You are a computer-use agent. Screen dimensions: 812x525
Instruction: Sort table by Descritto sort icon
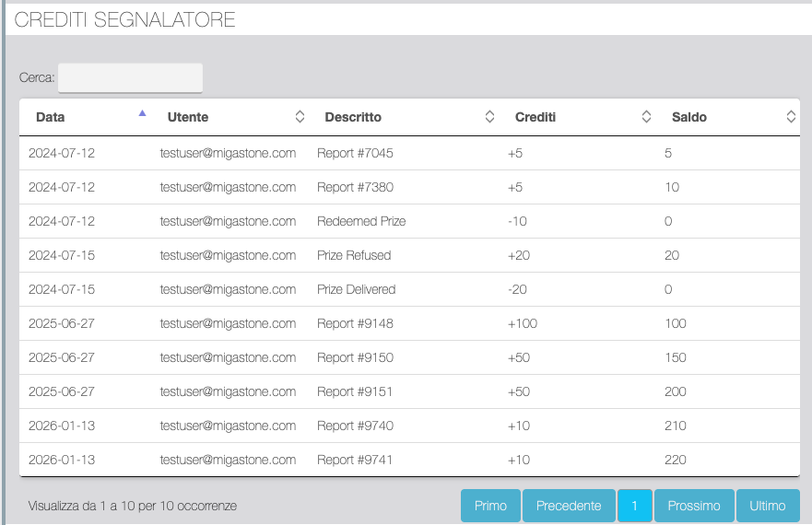pos(489,117)
